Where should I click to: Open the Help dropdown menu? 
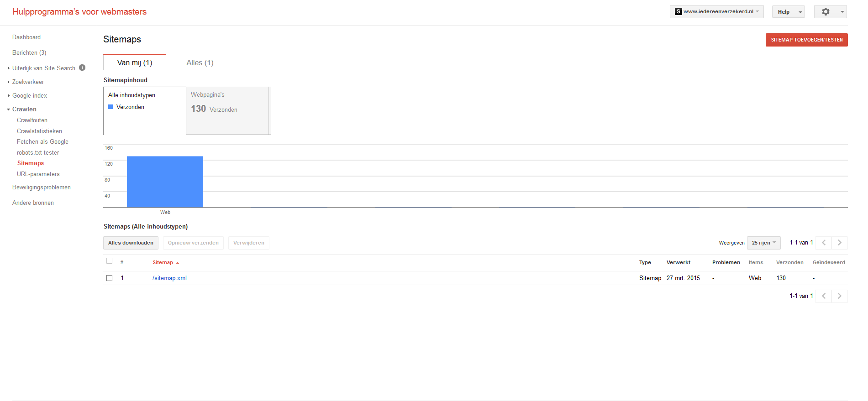pos(788,12)
